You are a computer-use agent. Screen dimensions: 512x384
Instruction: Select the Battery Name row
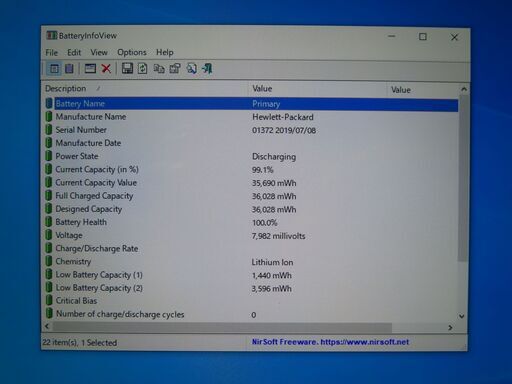point(252,104)
